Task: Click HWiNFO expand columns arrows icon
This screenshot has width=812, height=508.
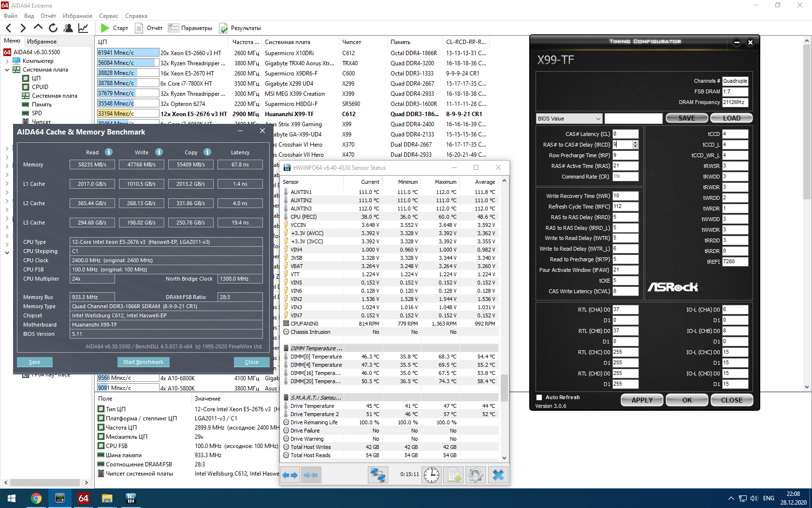Action: pos(290,475)
